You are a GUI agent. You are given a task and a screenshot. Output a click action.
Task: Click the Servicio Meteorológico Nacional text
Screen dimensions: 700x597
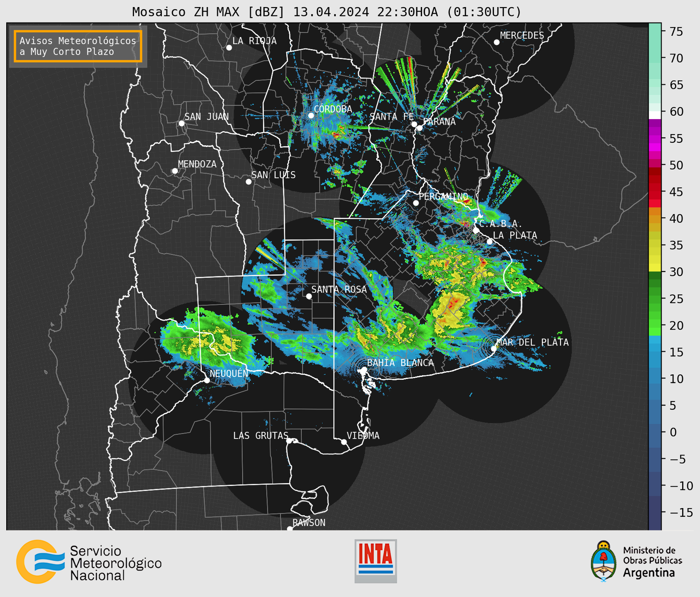point(116,563)
